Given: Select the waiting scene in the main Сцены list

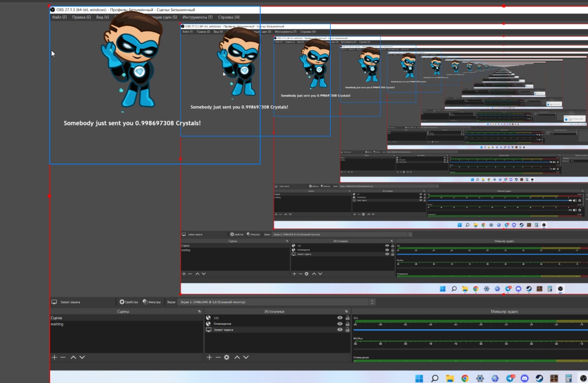Looking at the screenshot, I should [57, 324].
